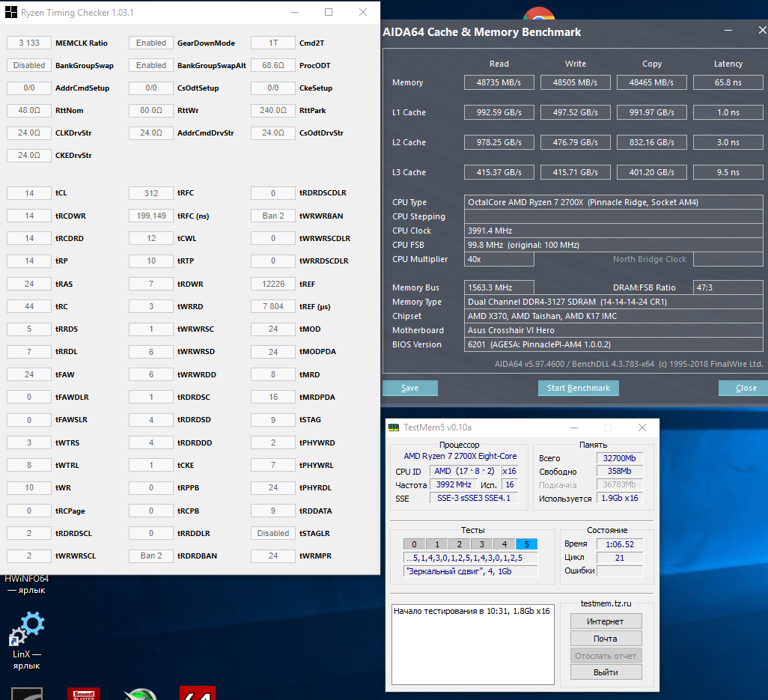Click Start Benchmark in AIDA64
This screenshot has width=768, height=700.
tap(579, 388)
